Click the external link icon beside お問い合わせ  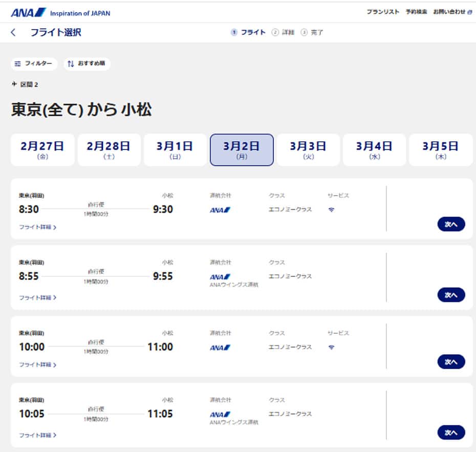point(470,12)
